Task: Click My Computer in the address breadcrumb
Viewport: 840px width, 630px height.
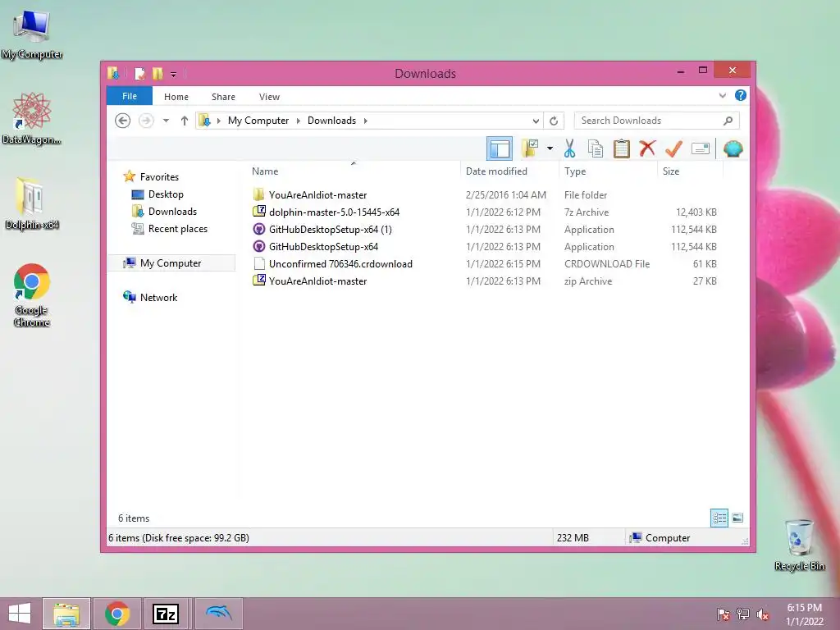Action: tap(258, 121)
